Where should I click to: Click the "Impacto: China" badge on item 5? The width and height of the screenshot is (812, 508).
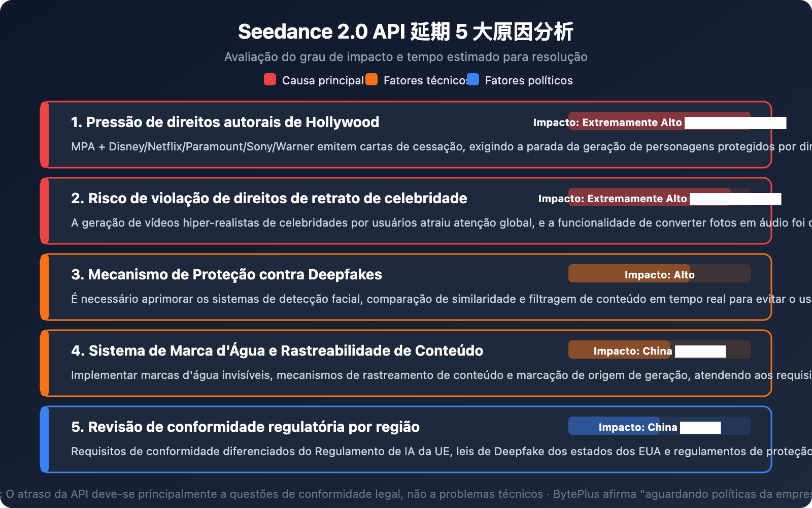click(x=638, y=427)
